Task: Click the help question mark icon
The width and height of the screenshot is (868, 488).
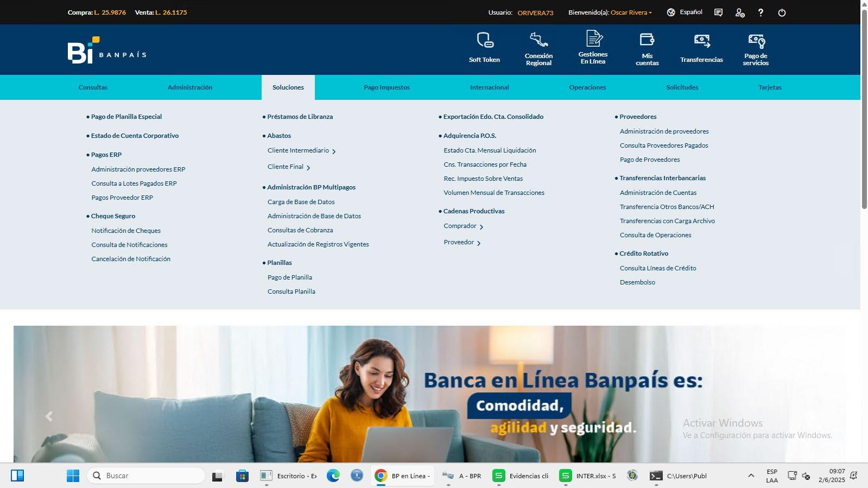Action: [x=761, y=12]
